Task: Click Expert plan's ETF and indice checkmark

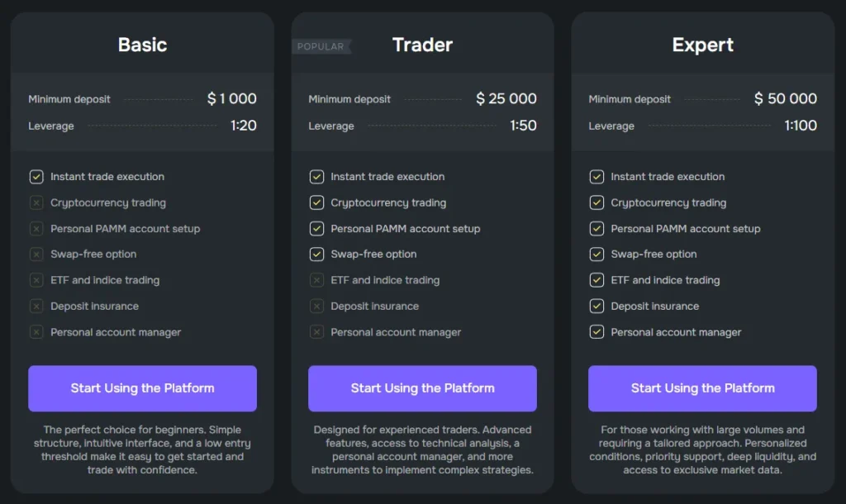Action: point(596,280)
